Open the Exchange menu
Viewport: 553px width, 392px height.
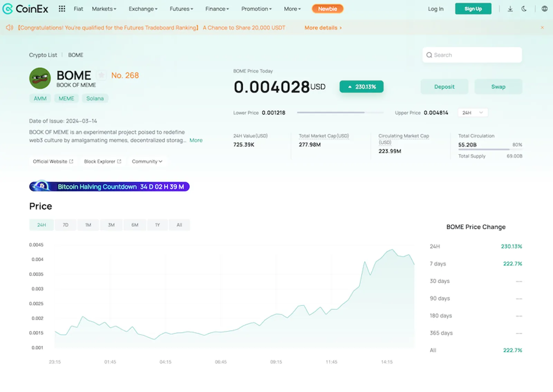[143, 9]
